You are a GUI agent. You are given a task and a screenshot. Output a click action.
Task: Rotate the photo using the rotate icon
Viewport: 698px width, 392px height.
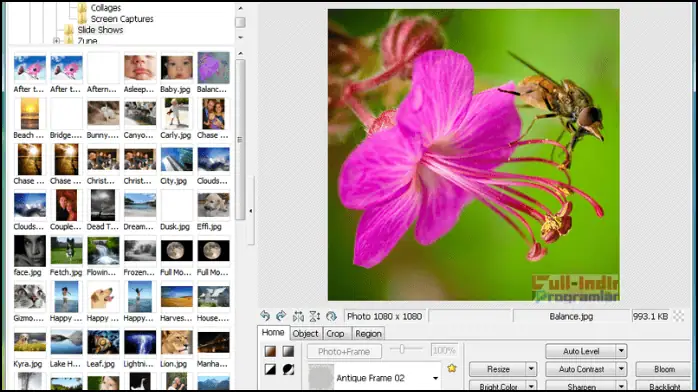pyautogui.click(x=331, y=316)
